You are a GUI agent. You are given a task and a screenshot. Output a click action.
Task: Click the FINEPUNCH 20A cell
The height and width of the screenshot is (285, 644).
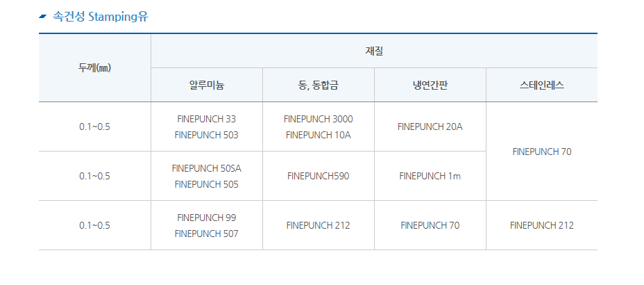(430, 127)
